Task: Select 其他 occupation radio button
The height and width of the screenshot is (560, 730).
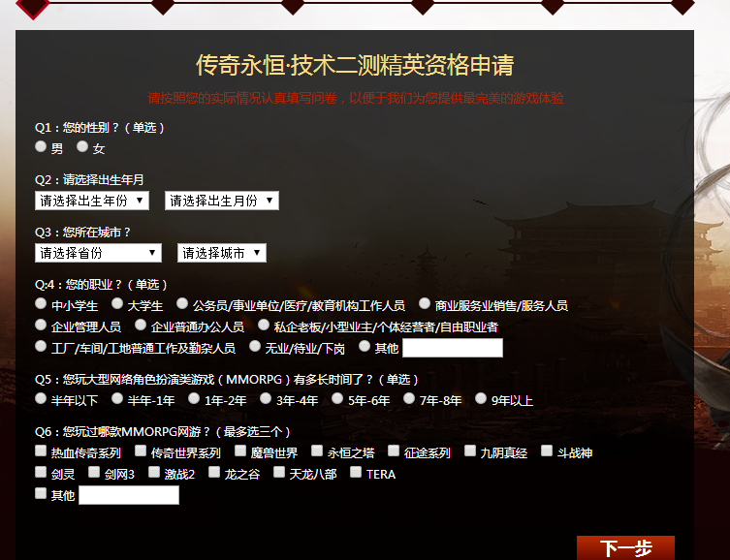Action: coord(365,346)
